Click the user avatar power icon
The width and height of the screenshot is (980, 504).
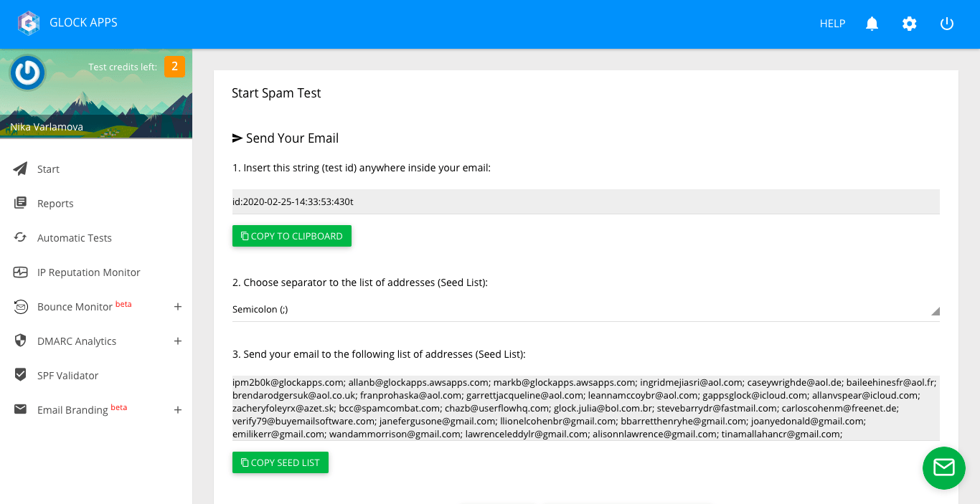(28, 72)
